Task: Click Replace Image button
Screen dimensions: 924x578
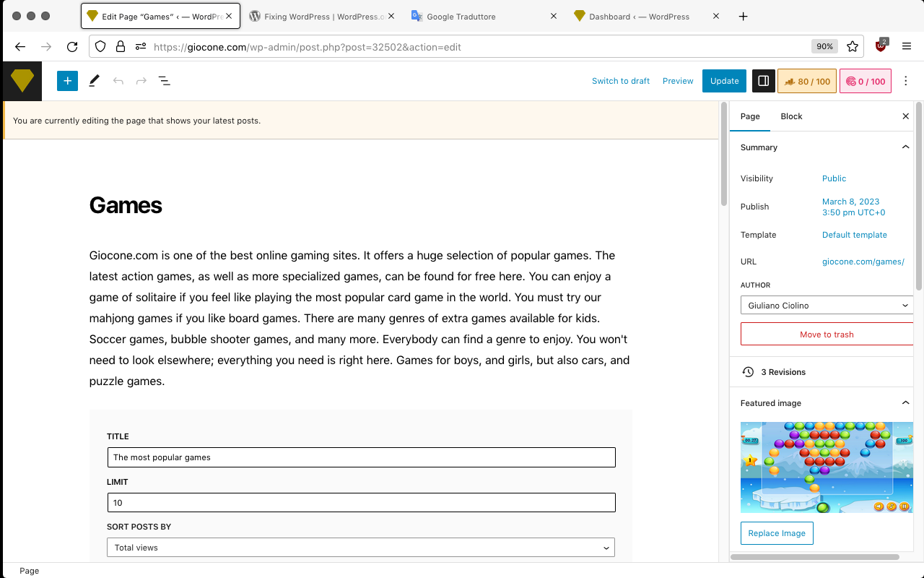Action: [x=777, y=533]
